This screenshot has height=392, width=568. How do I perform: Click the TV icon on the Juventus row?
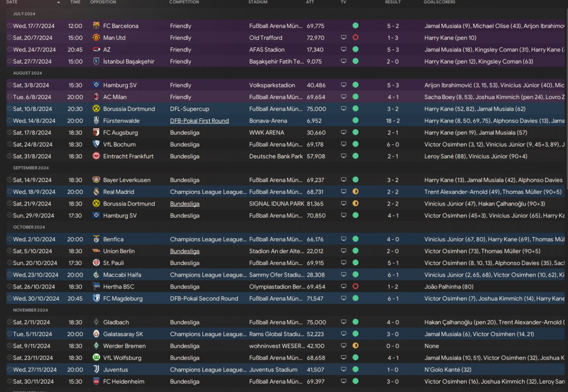click(x=343, y=369)
